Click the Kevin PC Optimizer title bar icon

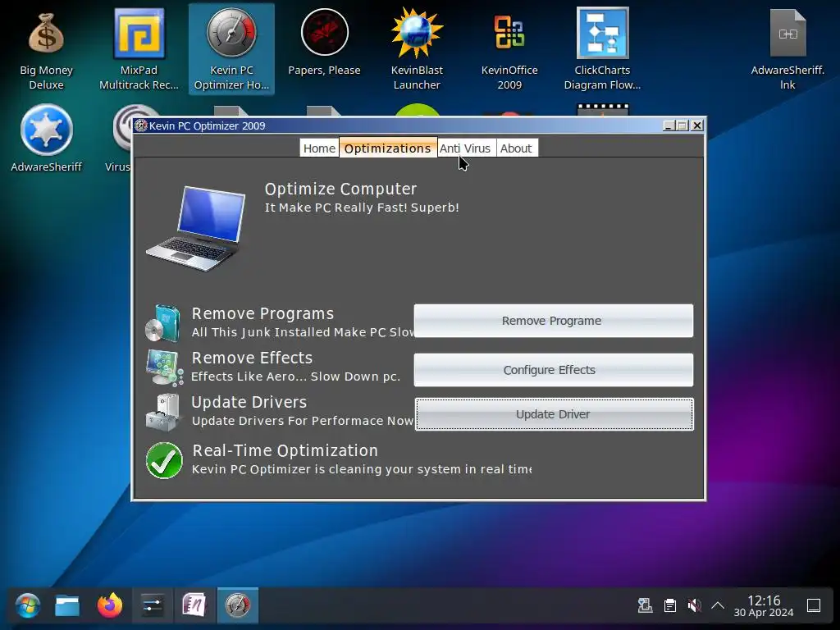(141, 126)
